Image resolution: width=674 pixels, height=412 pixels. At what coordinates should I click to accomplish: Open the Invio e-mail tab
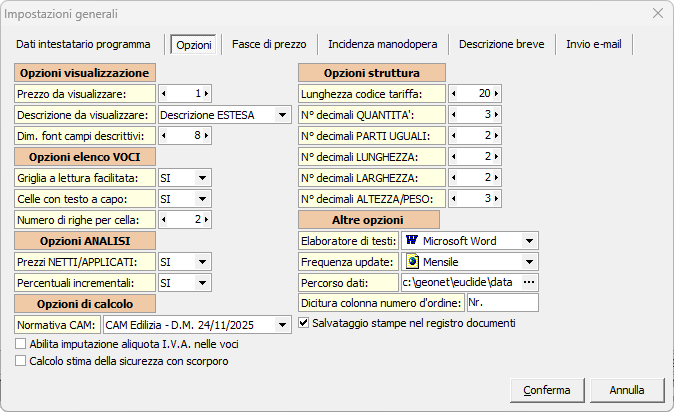click(596, 44)
